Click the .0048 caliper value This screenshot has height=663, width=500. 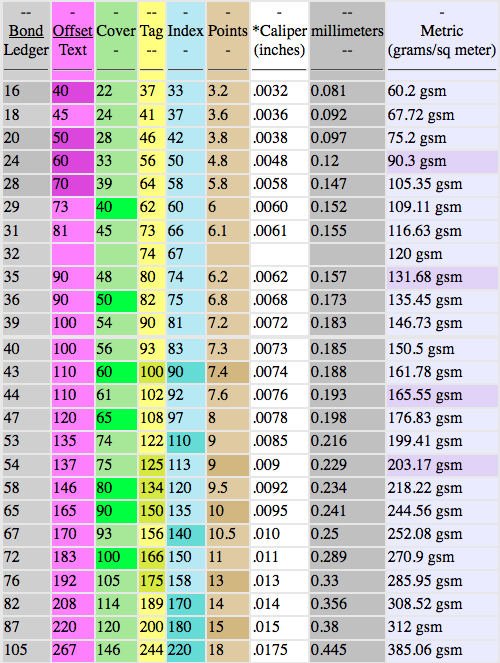click(x=270, y=161)
